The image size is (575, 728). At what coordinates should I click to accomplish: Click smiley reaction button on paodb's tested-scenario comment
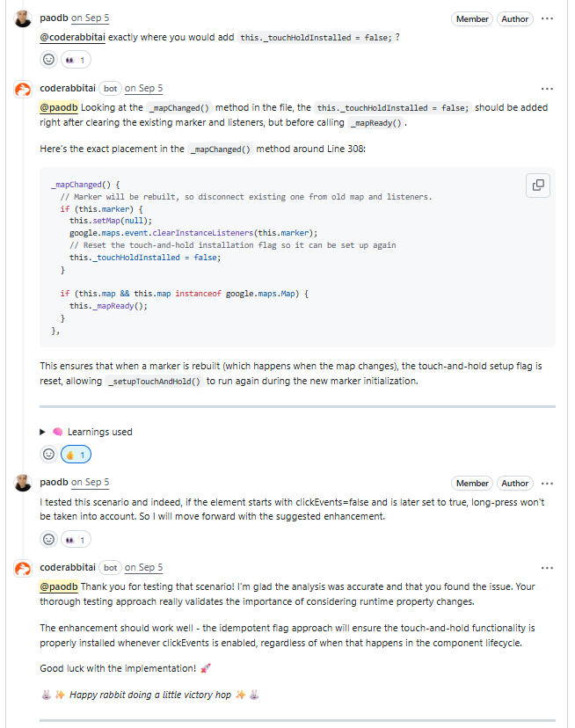(x=48, y=539)
